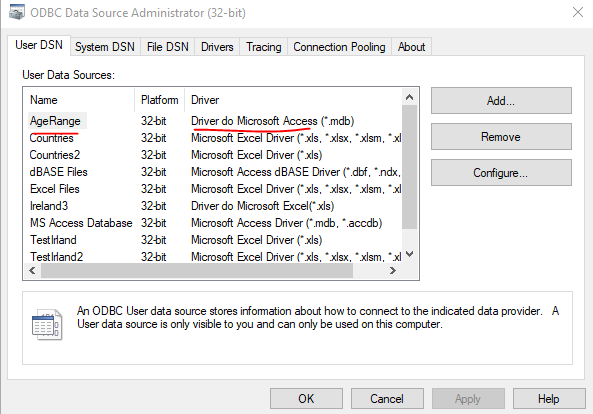Click the 32-bit platform cell for AgeRange

click(x=154, y=121)
